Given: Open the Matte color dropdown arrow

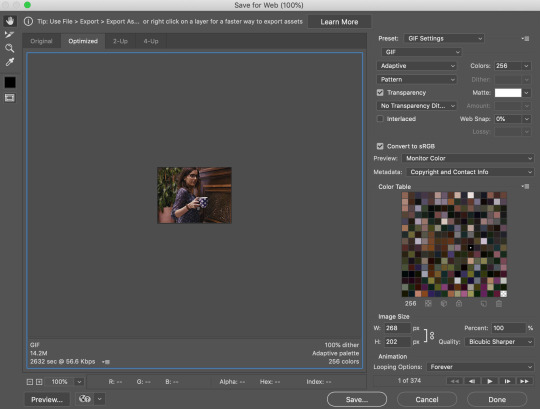Looking at the screenshot, I should click(526, 93).
